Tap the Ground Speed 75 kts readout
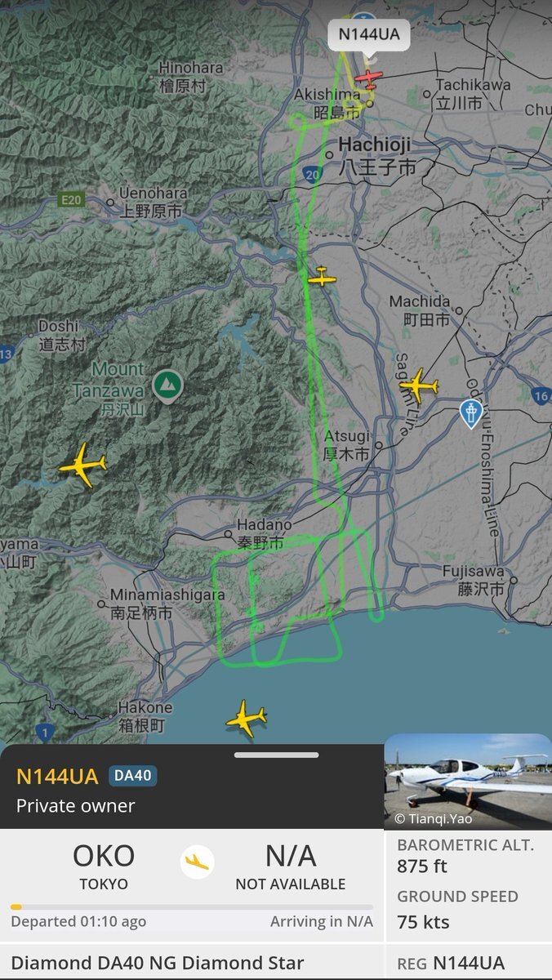552x980 pixels. click(458, 909)
